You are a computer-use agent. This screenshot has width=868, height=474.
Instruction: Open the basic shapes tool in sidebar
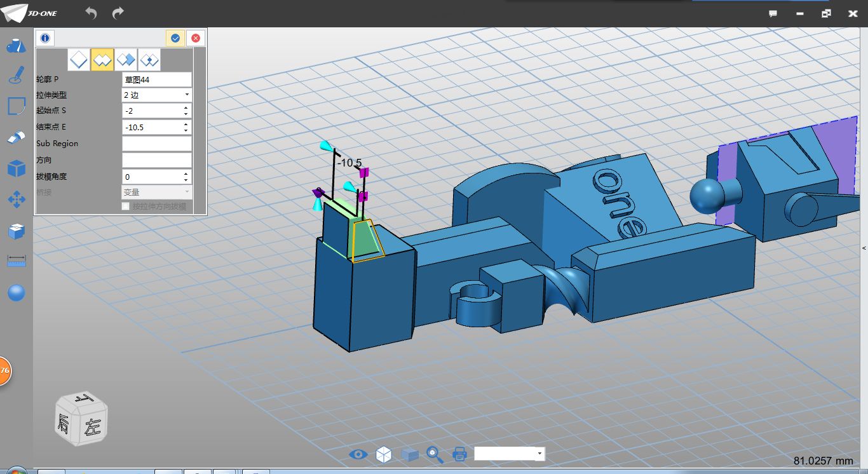pyautogui.click(x=16, y=46)
